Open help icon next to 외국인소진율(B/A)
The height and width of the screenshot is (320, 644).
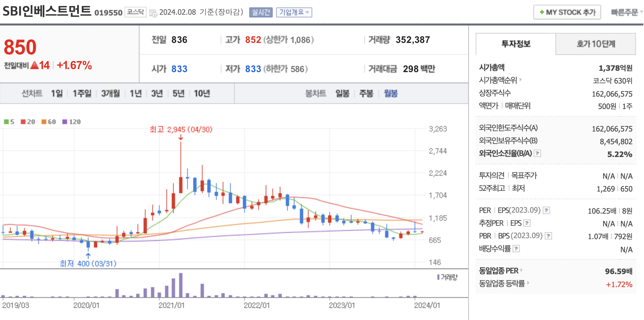(x=537, y=154)
